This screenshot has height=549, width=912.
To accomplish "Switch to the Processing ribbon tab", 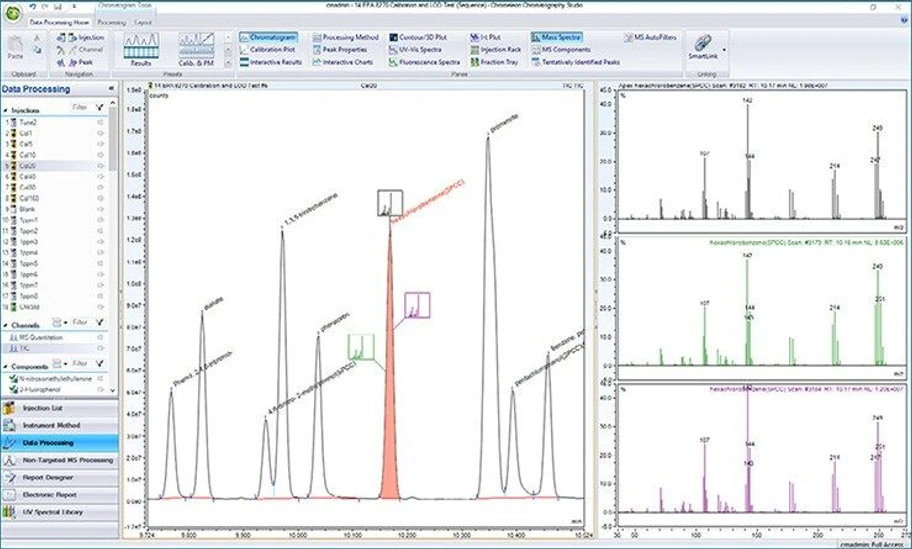I will [111, 22].
